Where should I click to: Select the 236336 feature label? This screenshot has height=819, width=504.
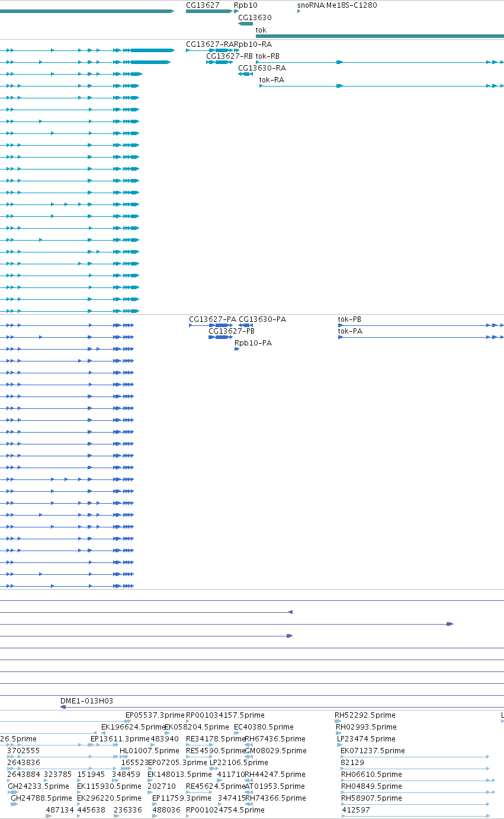pyautogui.click(x=128, y=810)
